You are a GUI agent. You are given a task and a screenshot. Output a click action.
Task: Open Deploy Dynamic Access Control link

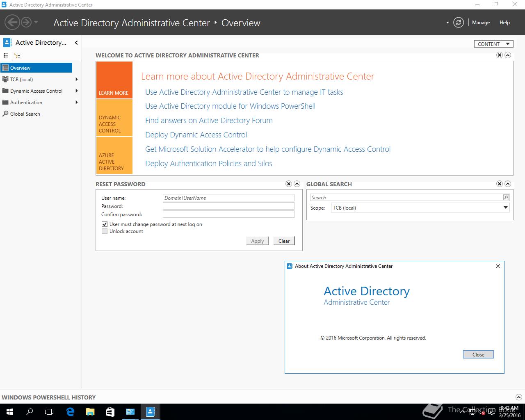click(196, 135)
